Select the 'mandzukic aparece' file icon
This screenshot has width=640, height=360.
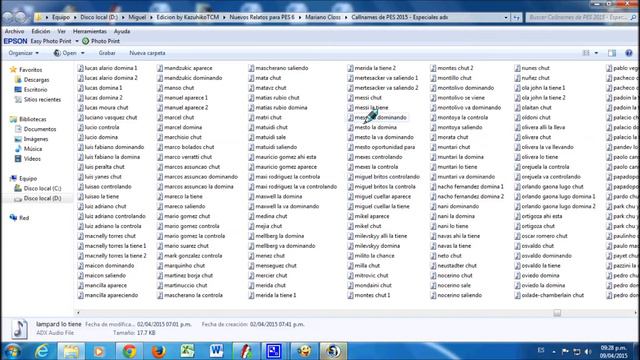(160, 68)
